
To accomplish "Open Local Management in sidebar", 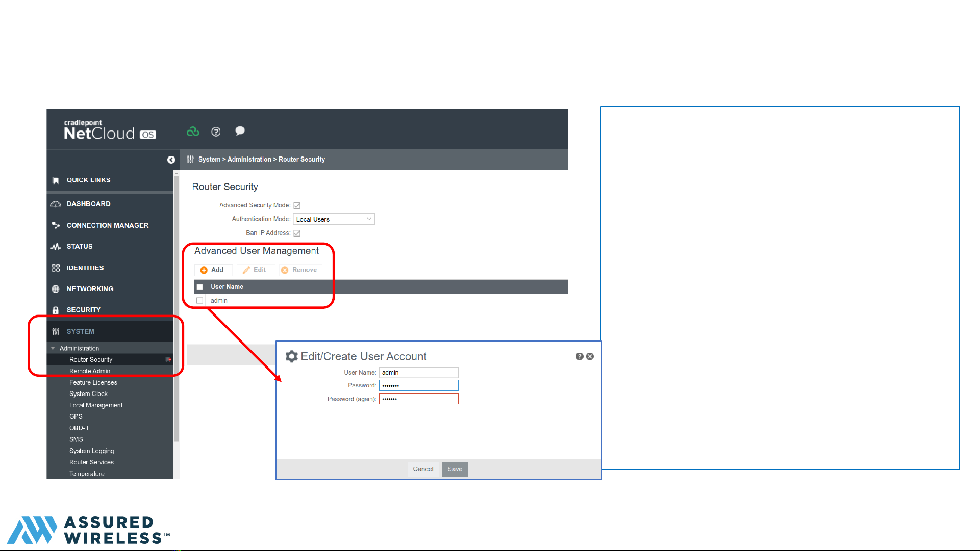I will point(96,405).
